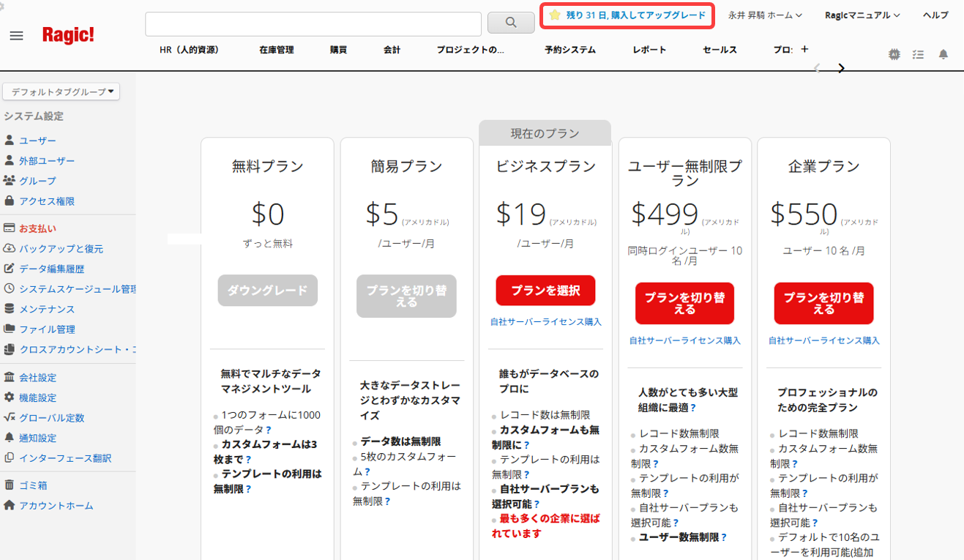Click ビジネスプラン's 自社サーバーライセンス購入 link
The width and height of the screenshot is (964, 560).
[x=546, y=321]
